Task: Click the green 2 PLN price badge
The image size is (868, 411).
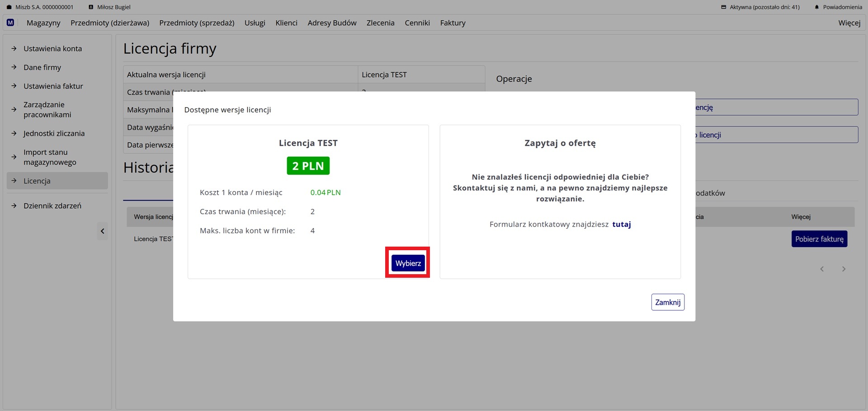Action: tap(308, 166)
